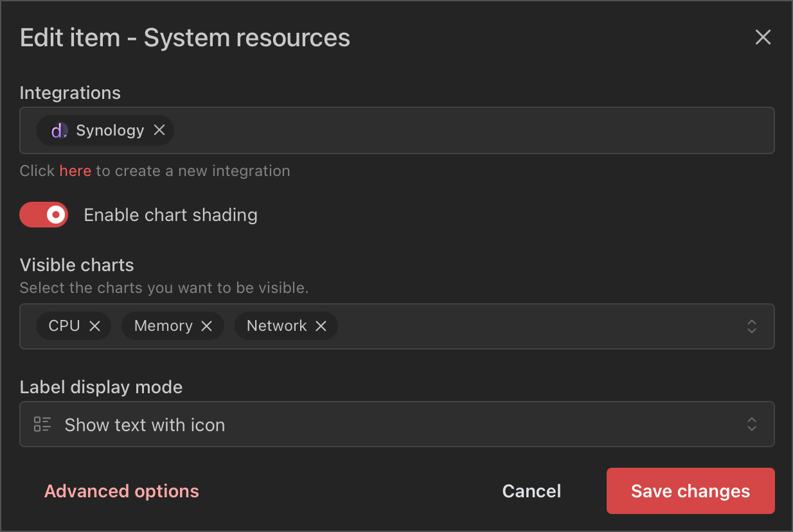Follow the 'here' link to create integration
The image size is (793, 532).
point(75,171)
